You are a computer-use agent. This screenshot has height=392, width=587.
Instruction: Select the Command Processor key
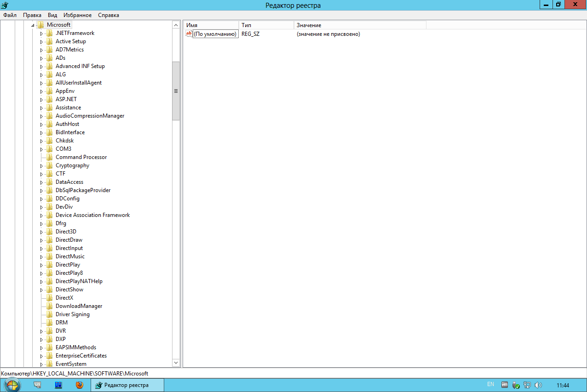81,157
